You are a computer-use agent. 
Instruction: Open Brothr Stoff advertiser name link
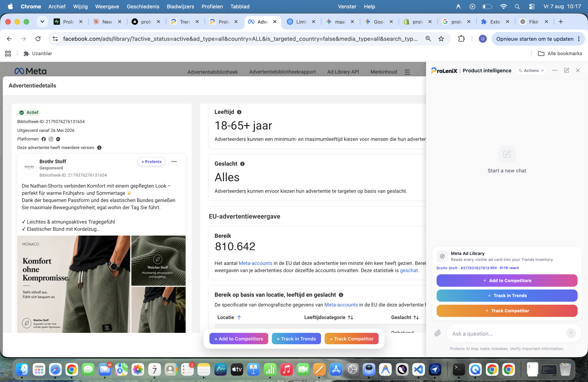[53, 161]
